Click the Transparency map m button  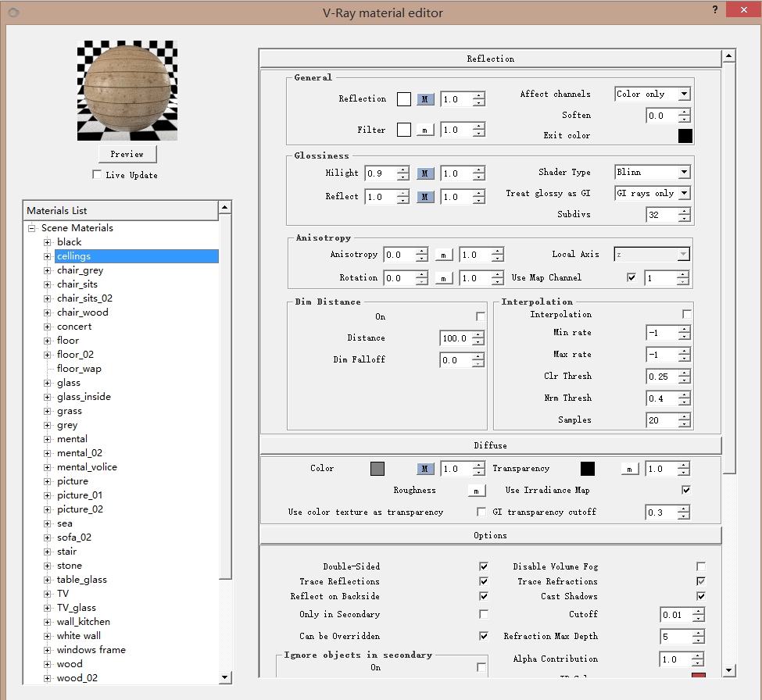click(x=630, y=469)
